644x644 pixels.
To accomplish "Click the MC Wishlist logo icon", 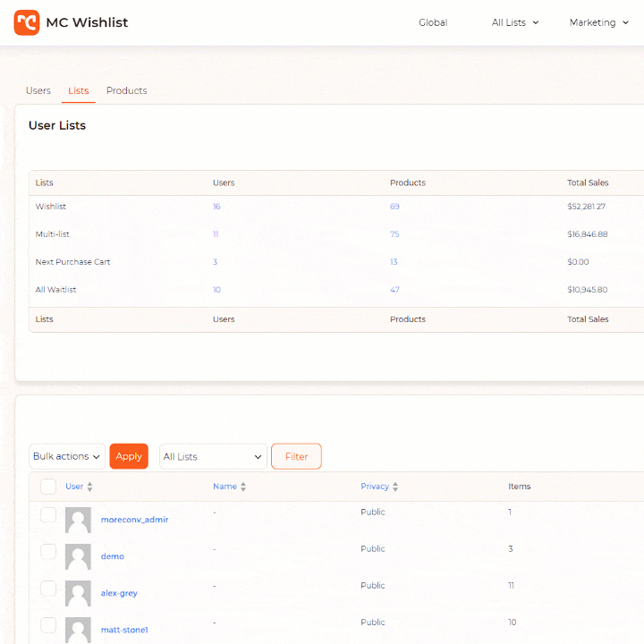I will [27, 22].
